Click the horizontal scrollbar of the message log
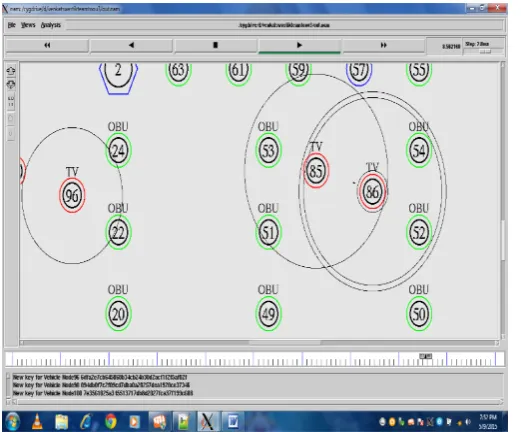Screen dimensions: 521x432 click(258, 402)
